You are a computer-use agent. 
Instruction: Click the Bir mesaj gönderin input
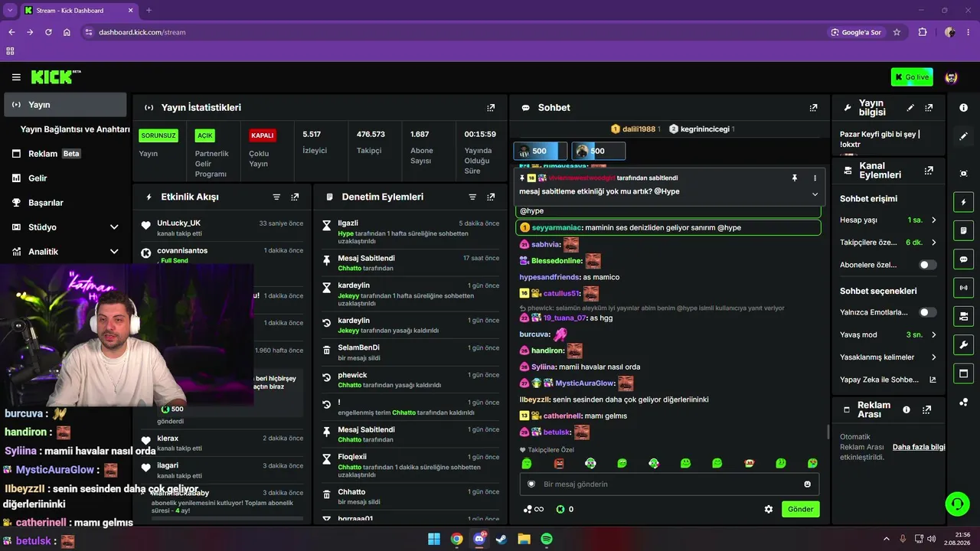coord(669,484)
